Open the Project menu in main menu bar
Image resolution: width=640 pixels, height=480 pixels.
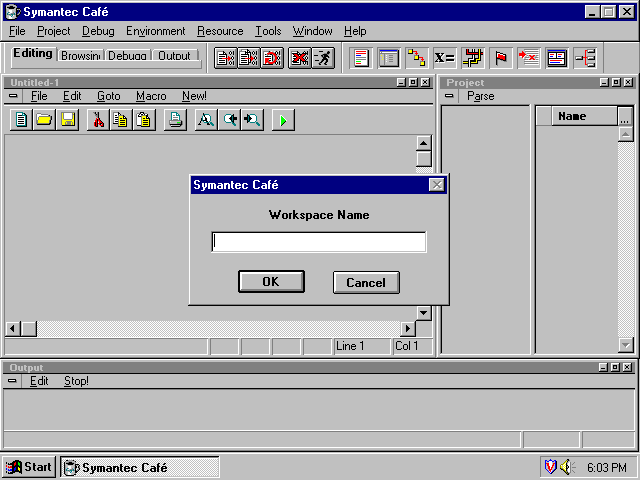pyautogui.click(x=53, y=31)
